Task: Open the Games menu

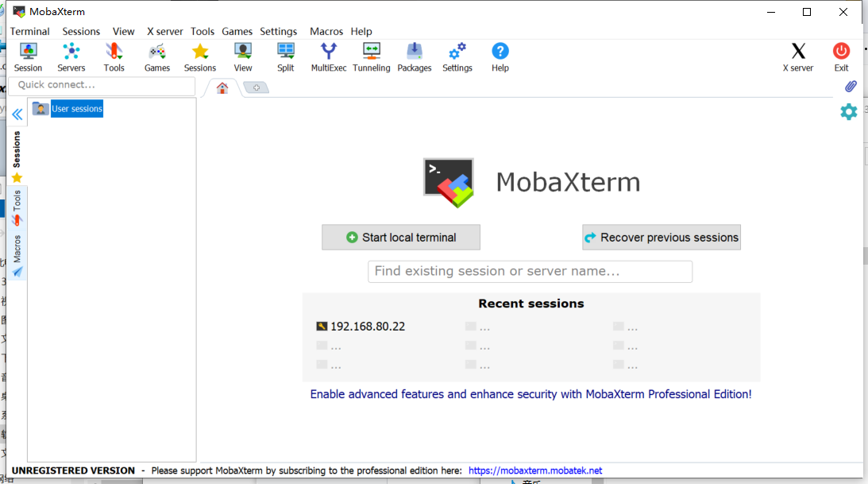Action: [237, 32]
